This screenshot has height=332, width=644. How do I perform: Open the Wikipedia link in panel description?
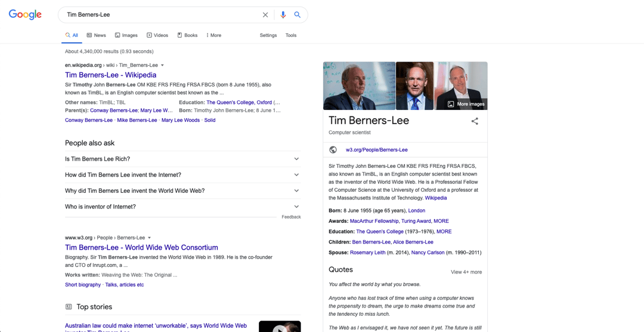click(436, 198)
